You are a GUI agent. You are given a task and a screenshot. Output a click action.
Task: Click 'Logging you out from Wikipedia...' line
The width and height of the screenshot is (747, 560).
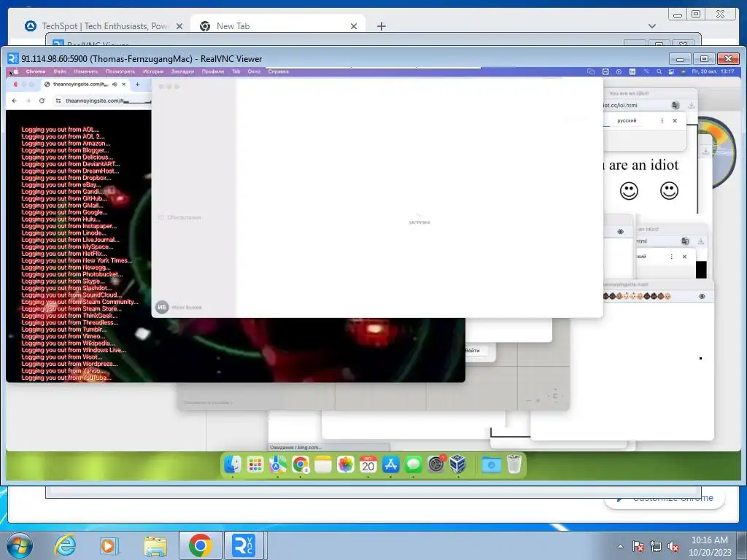tap(68, 343)
